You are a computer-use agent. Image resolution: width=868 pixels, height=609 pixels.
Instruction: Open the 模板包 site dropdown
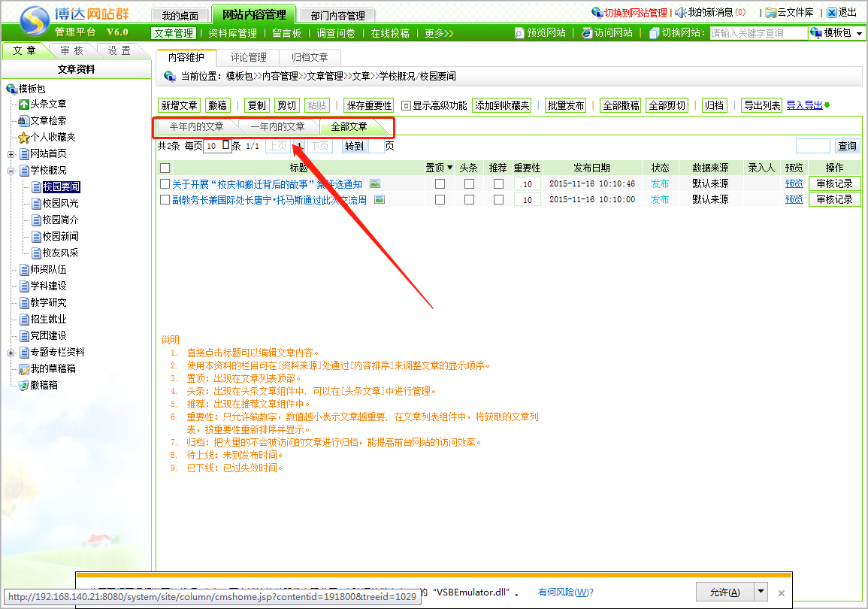(x=836, y=33)
